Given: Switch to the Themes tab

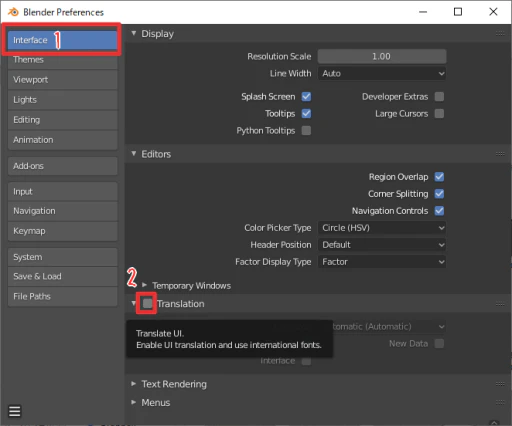Looking at the screenshot, I should pos(63,60).
